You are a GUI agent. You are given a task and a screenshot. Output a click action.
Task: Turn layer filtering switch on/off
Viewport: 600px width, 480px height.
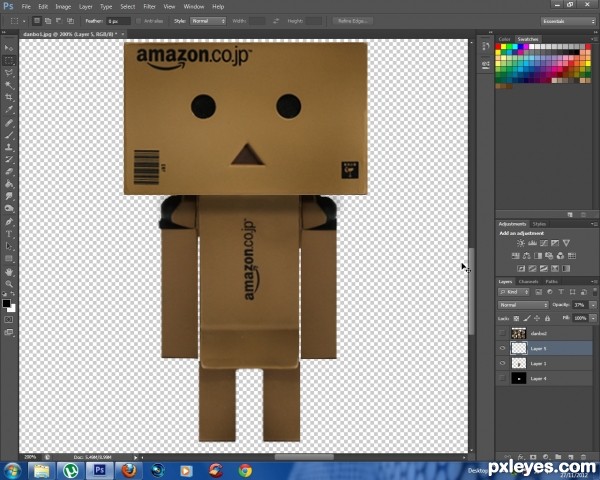point(595,292)
